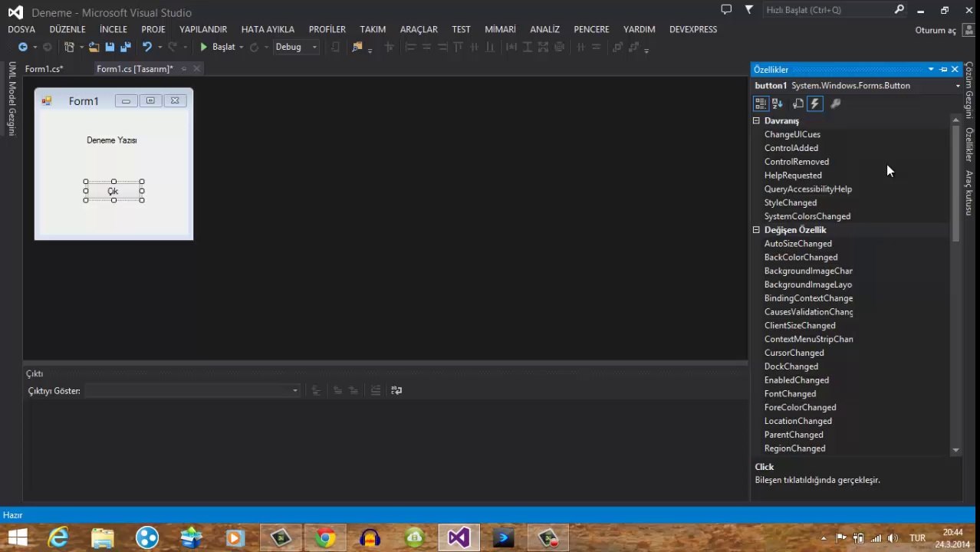The width and height of the screenshot is (980, 552).
Task: Open the HATA AYIKLA menu
Action: pos(268,29)
